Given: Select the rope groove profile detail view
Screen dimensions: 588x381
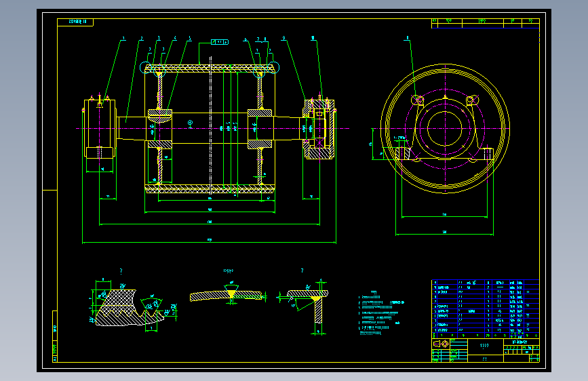Looking at the screenshot, I should pyautogui.click(x=133, y=304).
